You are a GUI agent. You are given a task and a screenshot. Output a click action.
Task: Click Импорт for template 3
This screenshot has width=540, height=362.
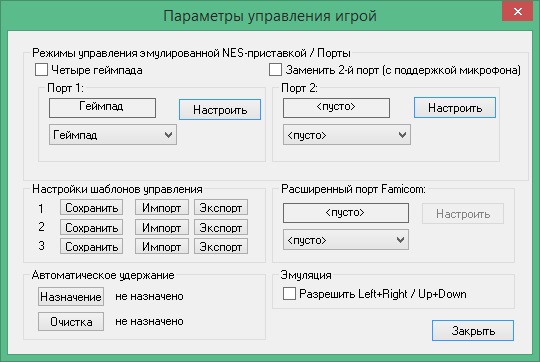click(x=162, y=246)
